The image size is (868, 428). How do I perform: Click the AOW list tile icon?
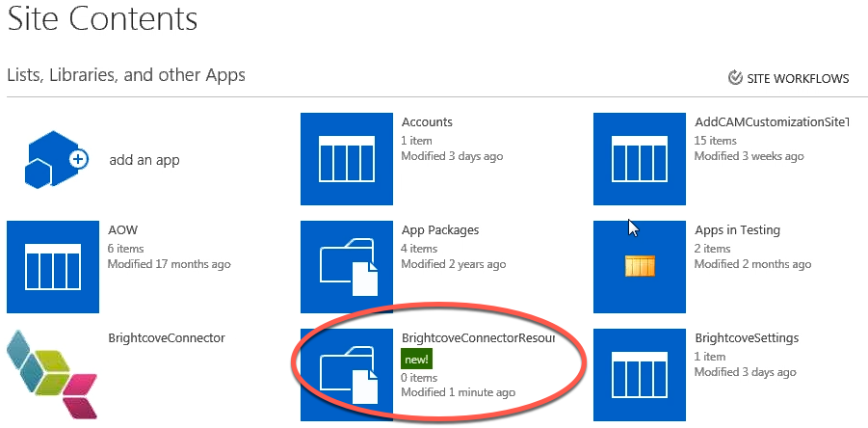(x=53, y=267)
